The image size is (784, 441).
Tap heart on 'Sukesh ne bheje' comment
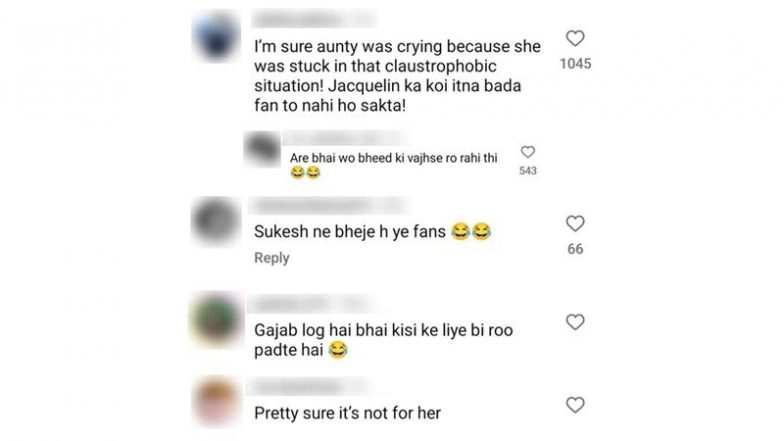575,223
